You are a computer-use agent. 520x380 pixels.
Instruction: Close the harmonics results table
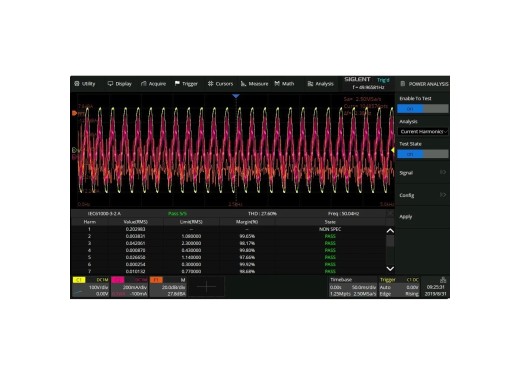coord(390,213)
